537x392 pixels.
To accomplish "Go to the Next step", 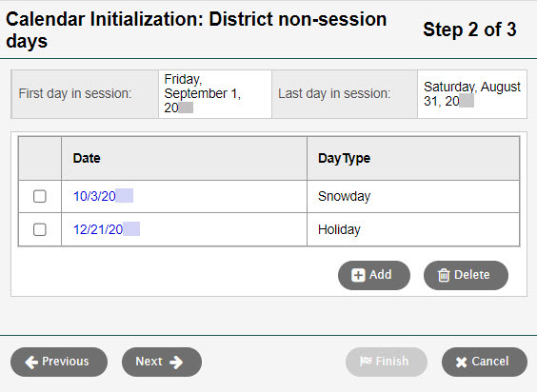I will coord(162,363).
